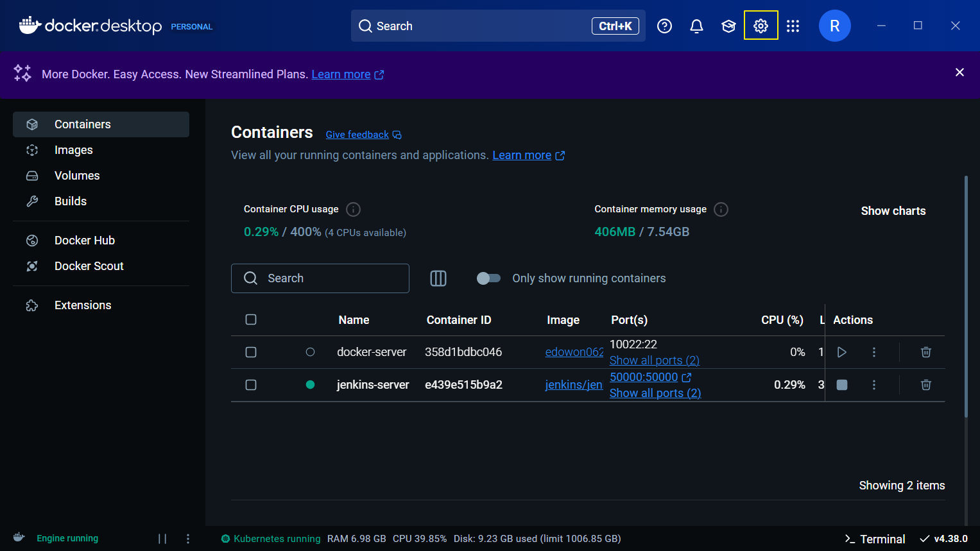Open the jenkins/jen image link
This screenshot has height=551, width=980.
coord(574,385)
